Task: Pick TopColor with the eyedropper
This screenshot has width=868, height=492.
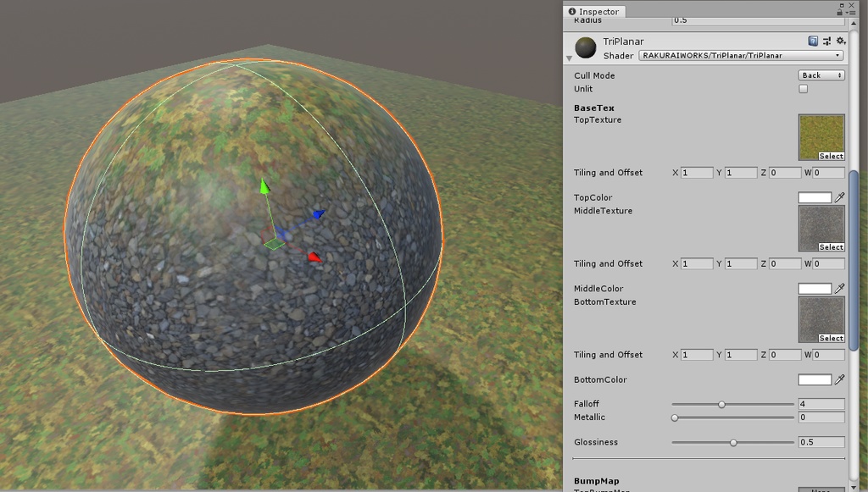Action: pyautogui.click(x=840, y=197)
